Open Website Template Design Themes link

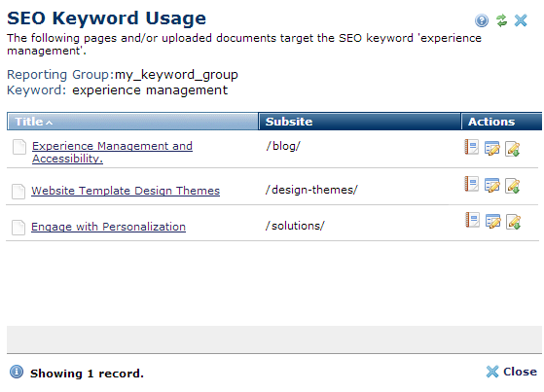[126, 191]
